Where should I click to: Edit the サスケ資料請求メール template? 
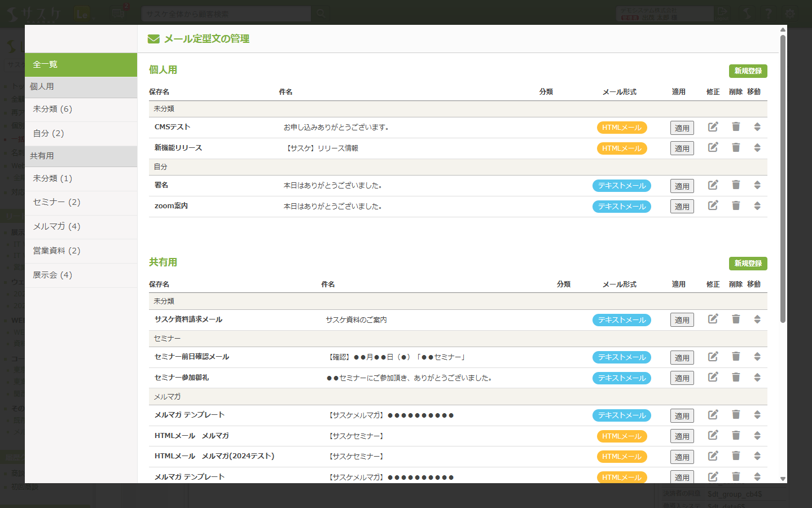click(x=713, y=319)
